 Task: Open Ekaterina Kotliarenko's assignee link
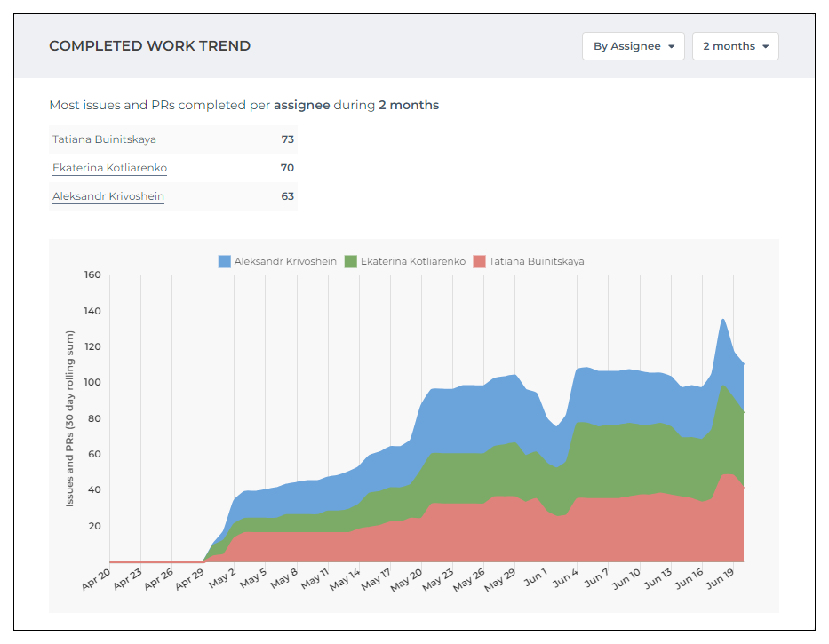pos(109,168)
